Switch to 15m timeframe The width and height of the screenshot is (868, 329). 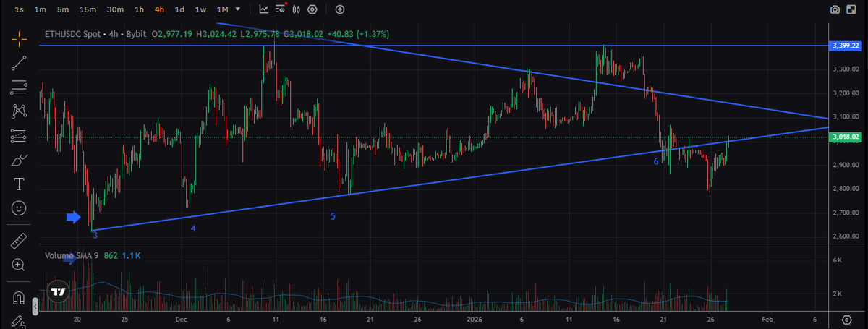[x=88, y=9]
